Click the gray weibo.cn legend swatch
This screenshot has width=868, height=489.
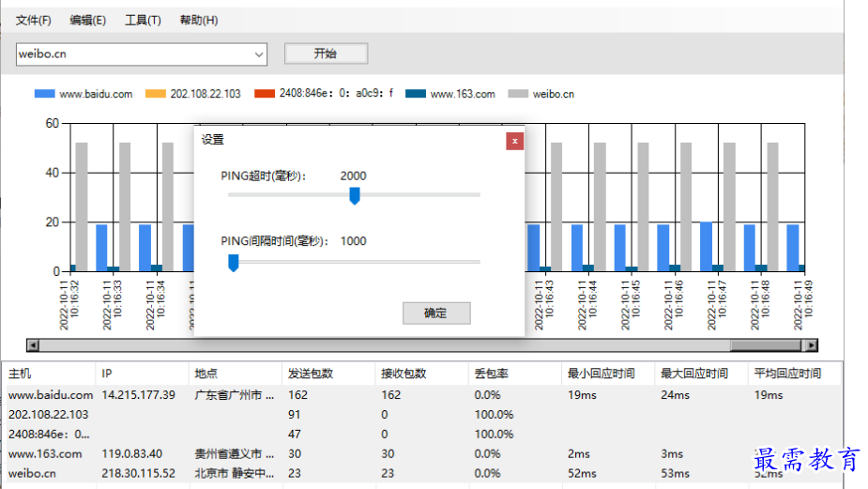click(518, 94)
